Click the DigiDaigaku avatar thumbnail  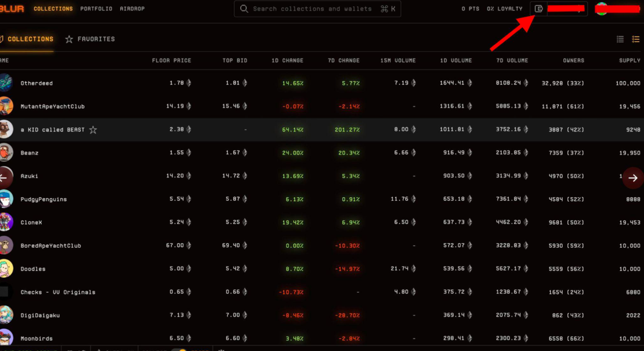6,315
